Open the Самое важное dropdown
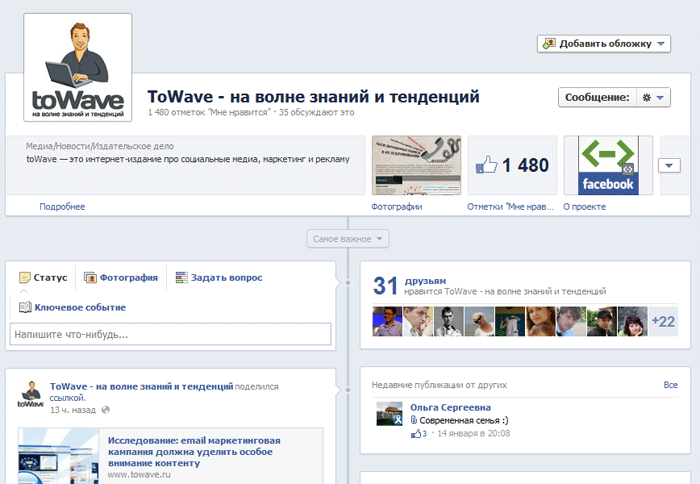Screen dimensions: 700x484 point(348,239)
